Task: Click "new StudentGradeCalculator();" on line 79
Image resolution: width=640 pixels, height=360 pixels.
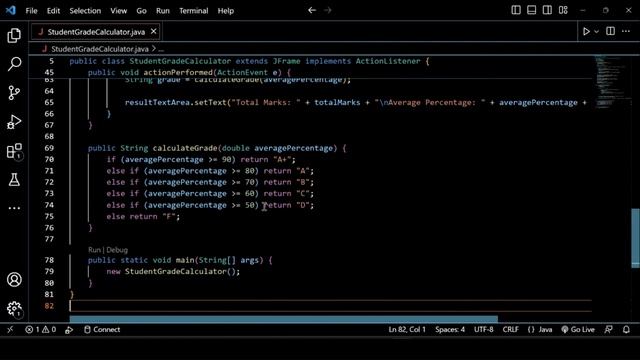Action: (x=173, y=271)
